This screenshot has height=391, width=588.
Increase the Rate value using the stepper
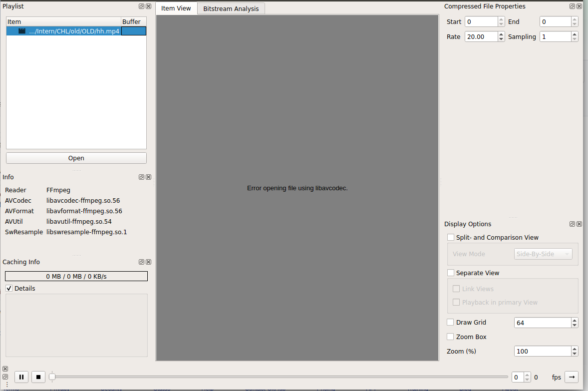pos(501,34)
